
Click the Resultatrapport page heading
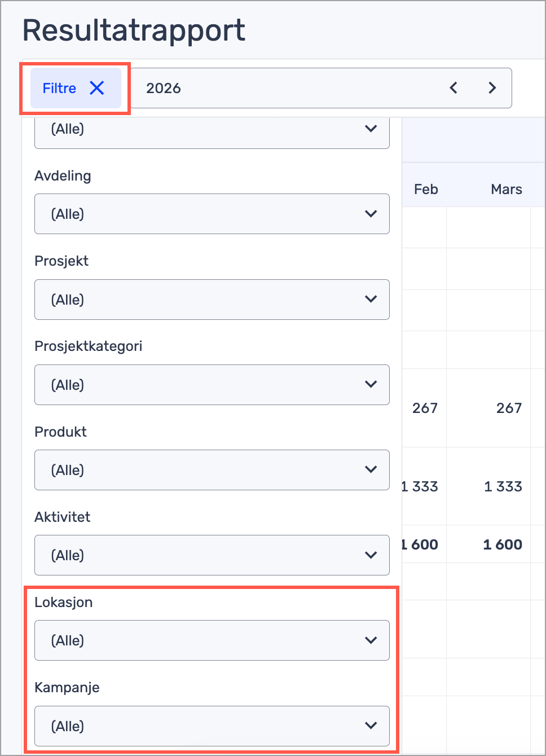(134, 30)
